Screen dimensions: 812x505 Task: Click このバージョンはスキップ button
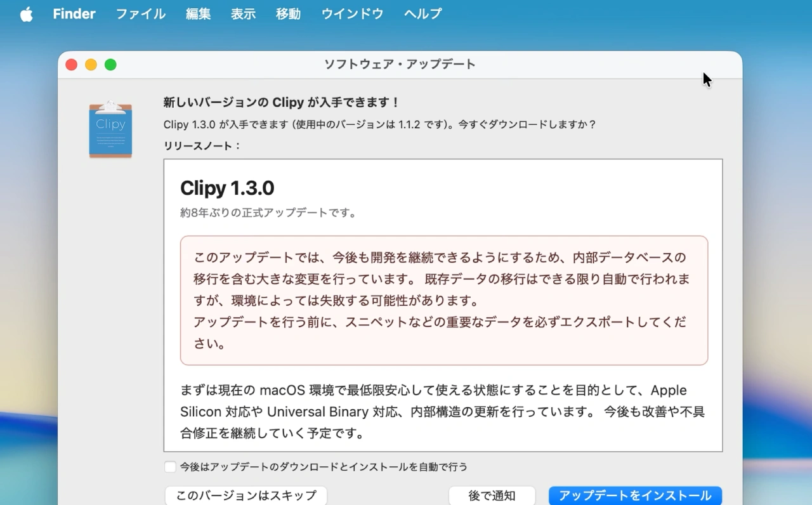coord(246,495)
